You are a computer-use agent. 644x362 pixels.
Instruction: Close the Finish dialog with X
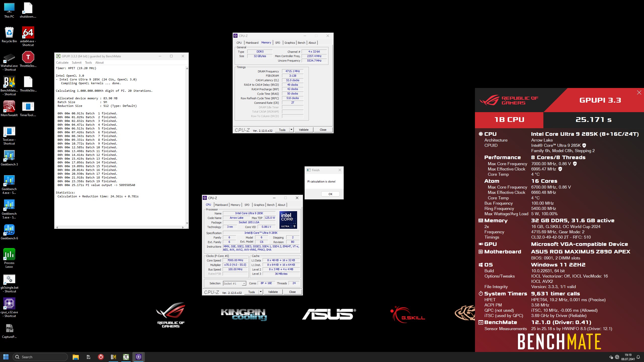(340, 170)
